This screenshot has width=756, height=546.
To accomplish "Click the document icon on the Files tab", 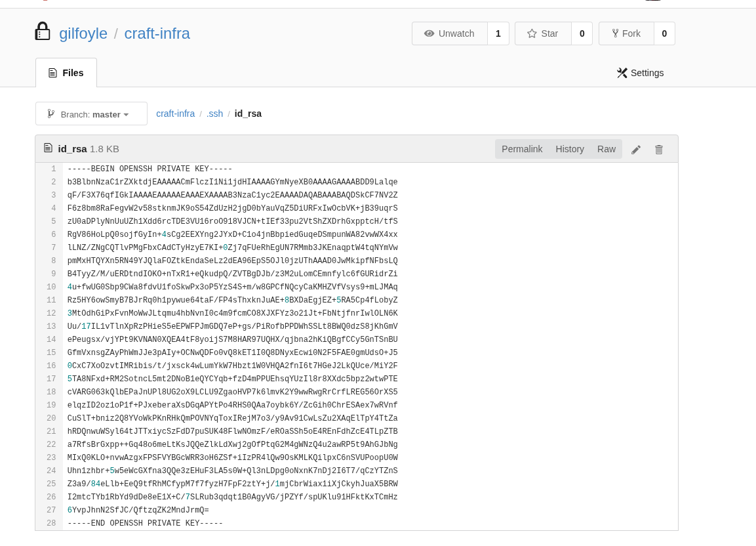I will (x=52, y=73).
